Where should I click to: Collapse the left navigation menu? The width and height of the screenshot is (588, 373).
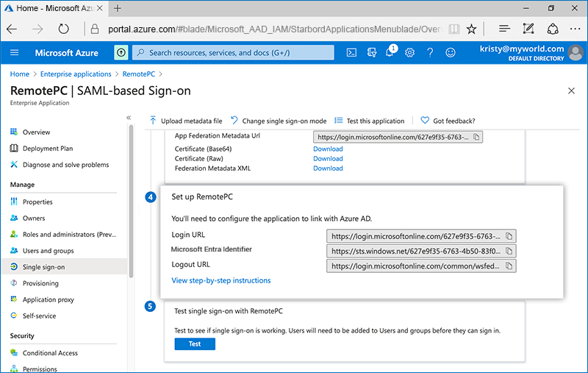(129, 118)
